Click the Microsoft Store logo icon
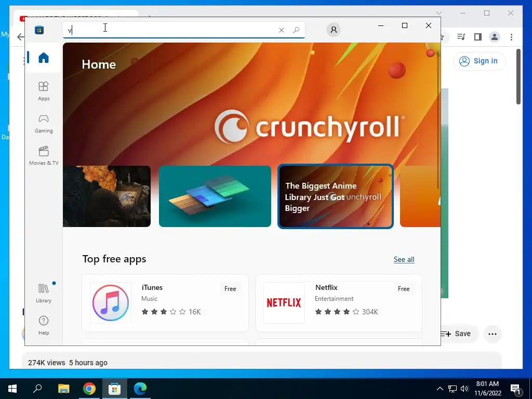This screenshot has height=399, width=532. (x=39, y=30)
